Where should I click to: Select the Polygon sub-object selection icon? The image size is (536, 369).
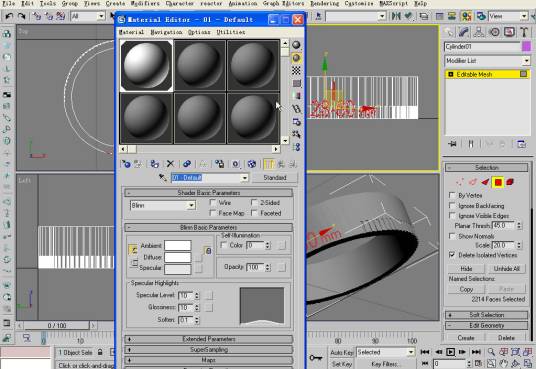coord(498,182)
